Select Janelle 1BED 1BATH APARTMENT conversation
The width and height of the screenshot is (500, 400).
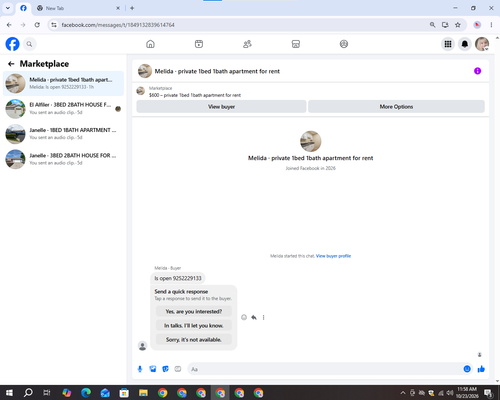[63, 134]
